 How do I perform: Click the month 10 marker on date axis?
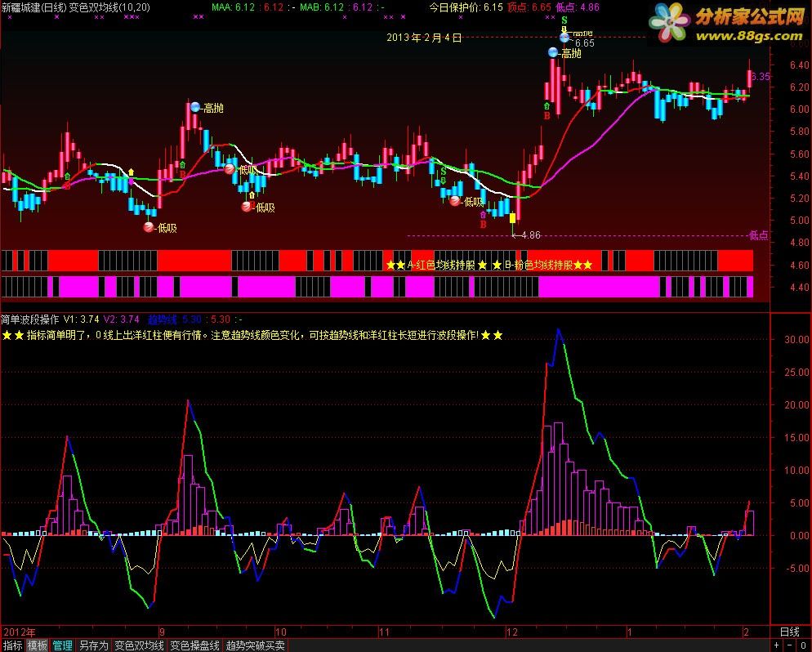(280, 632)
